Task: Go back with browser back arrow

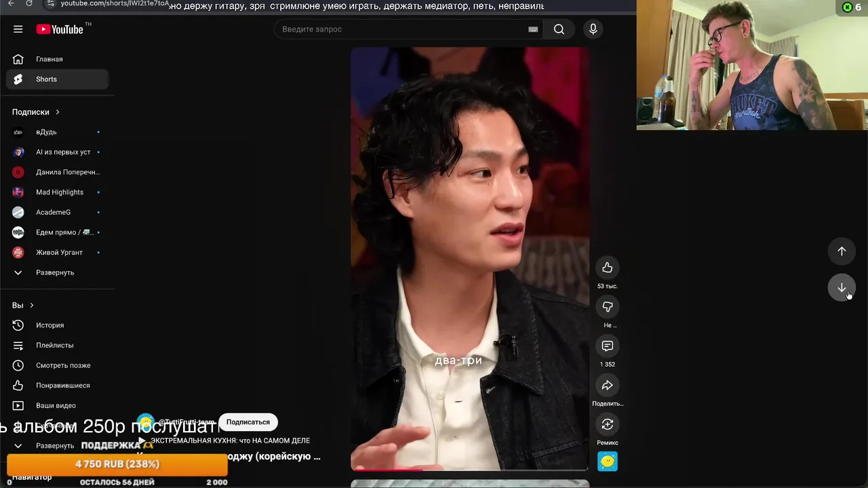Action: [x=11, y=3]
